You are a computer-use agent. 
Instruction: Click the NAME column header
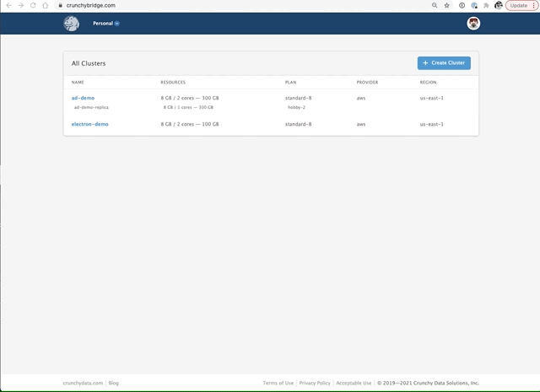tap(78, 83)
